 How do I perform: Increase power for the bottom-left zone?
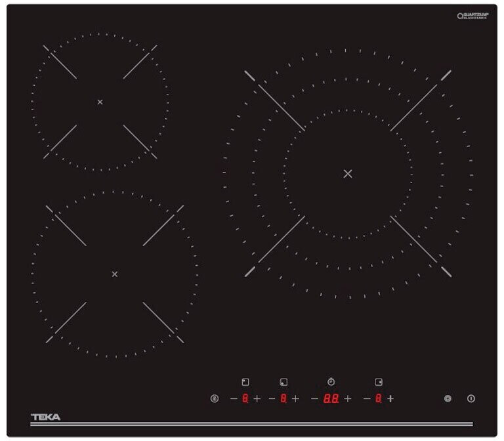[x=295, y=398]
